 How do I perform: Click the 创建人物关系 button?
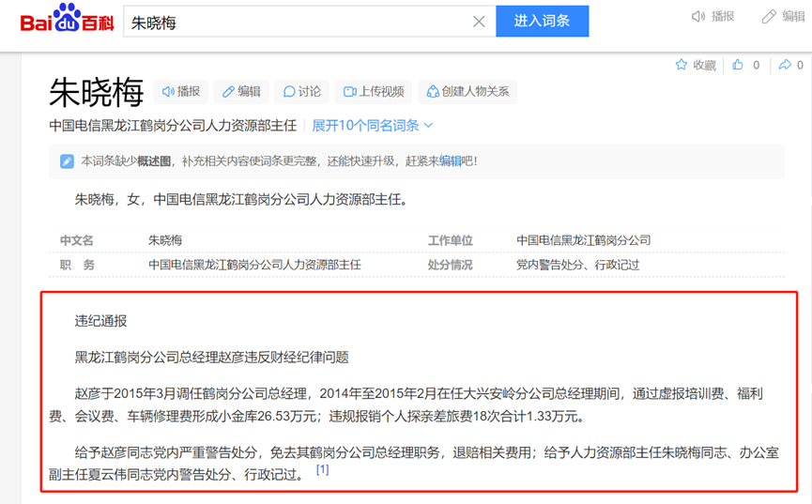coord(467,92)
